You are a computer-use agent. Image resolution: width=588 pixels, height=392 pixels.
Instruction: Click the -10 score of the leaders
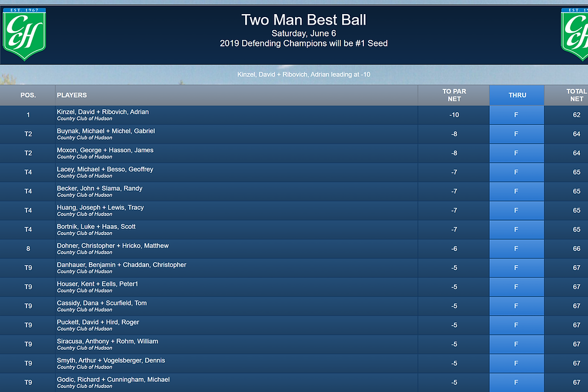pos(454,115)
